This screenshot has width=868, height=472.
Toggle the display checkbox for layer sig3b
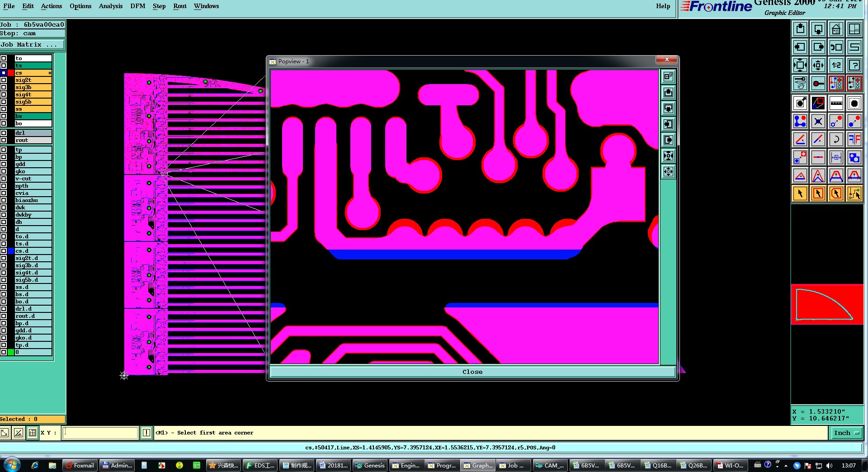coord(4,87)
